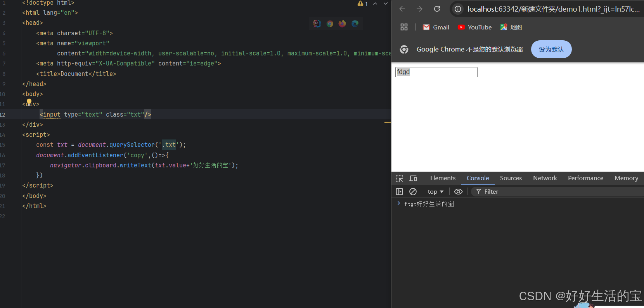Open YouTube bookmark
The width and height of the screenshot is (644, 308).
coord(474,27)
